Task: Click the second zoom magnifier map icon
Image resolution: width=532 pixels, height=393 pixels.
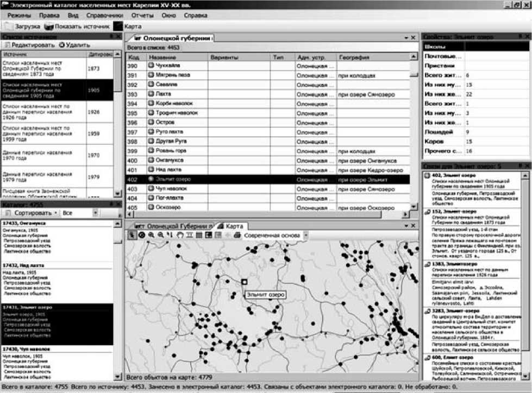Action: (x=161, y=235)
